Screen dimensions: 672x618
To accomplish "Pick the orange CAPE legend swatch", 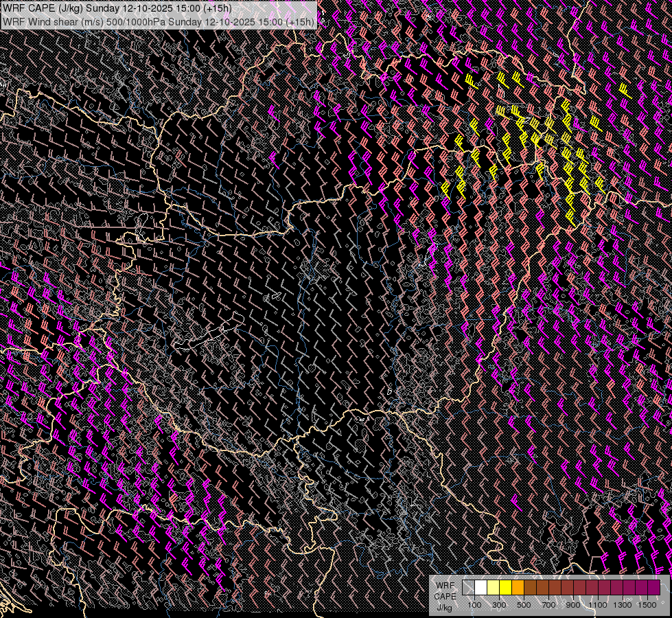I will point(518,588).
